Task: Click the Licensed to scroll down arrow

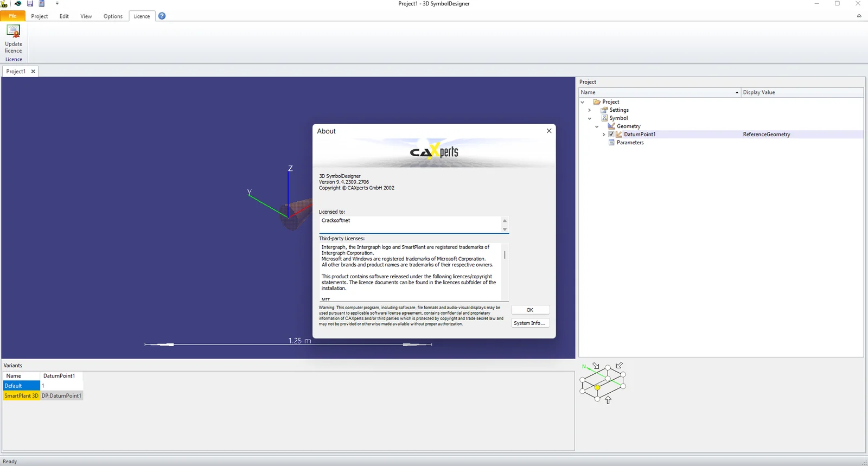Action: click(505, 229)
